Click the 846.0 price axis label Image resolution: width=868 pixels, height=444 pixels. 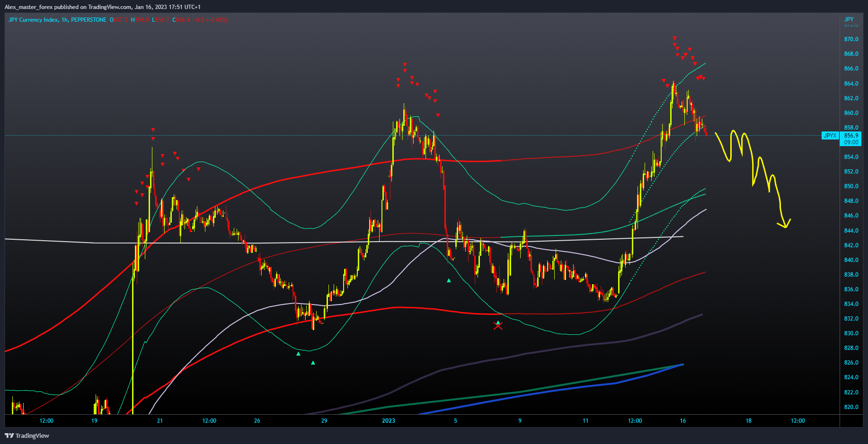[851, 216]
